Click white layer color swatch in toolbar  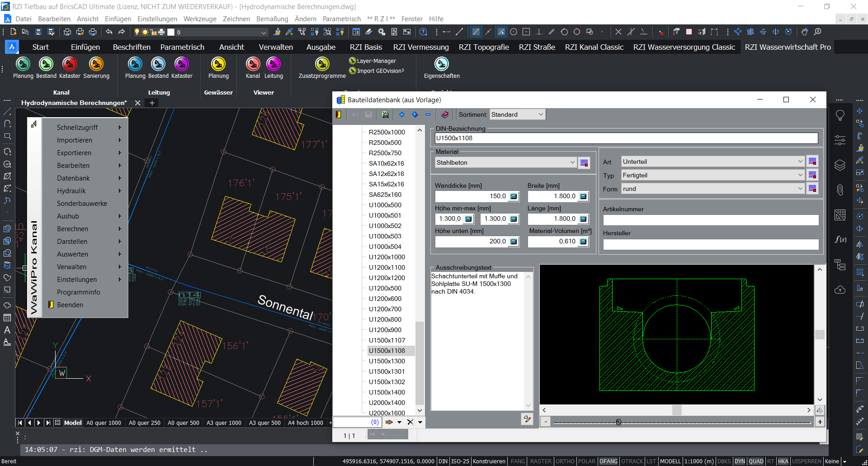tap(171, 32)
